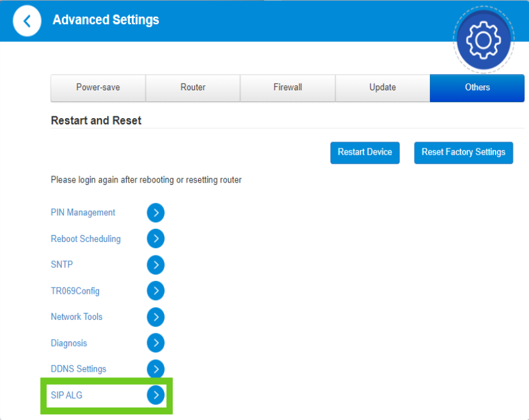Expand Network Tools with its arrow

[156, 317]
